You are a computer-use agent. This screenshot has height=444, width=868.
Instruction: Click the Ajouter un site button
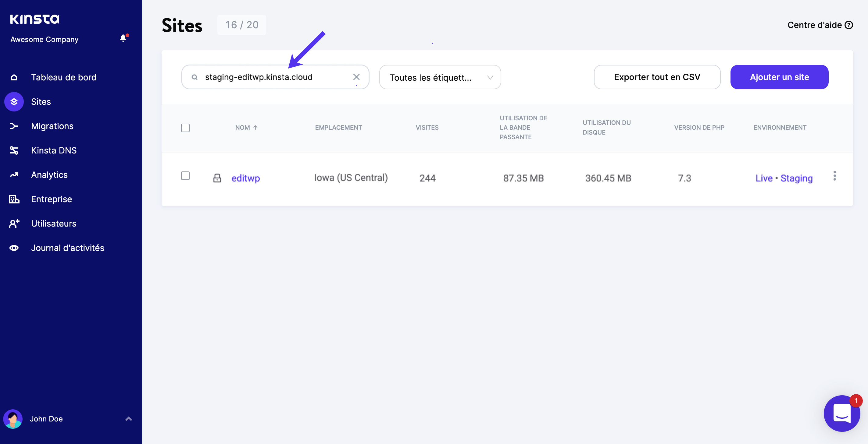[779, 77]
